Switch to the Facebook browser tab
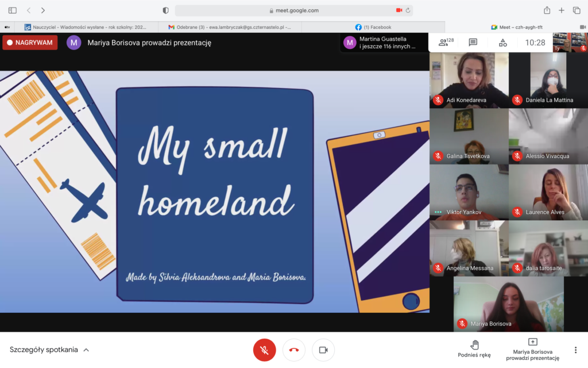Image resolution: width=588 pixels, height=368 pixels. pos(373,27)
